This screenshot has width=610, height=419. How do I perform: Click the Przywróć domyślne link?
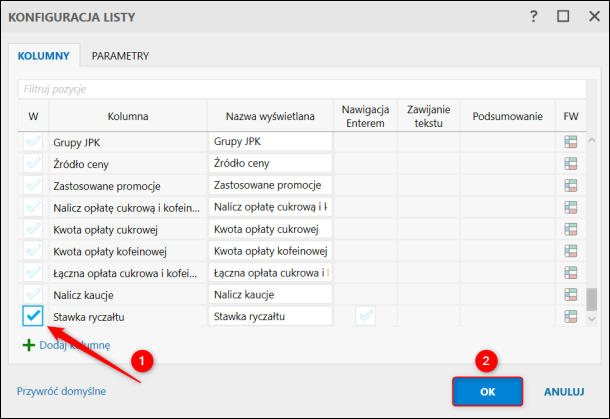coord(61,391)
